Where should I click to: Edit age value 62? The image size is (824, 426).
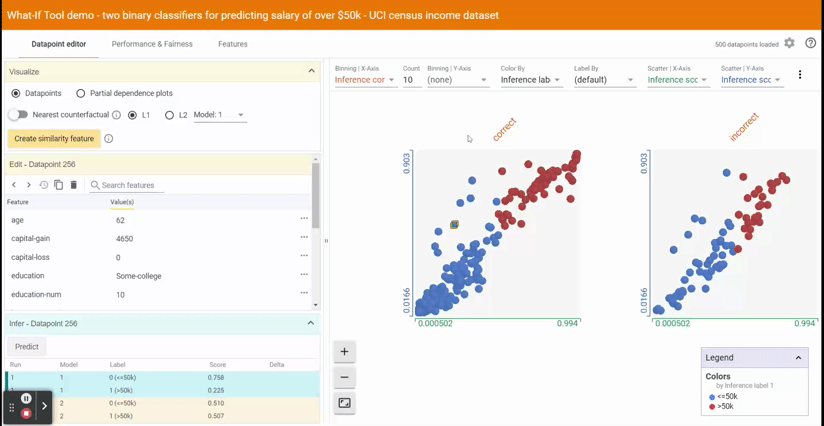coord(120,220)
